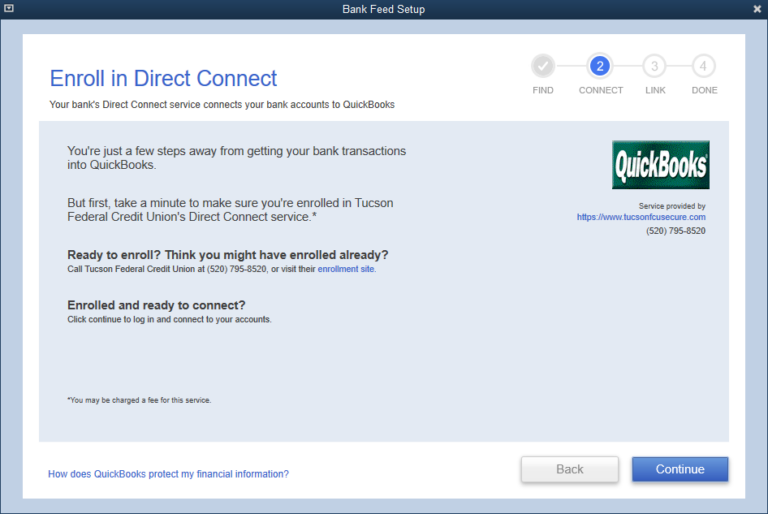
Task: Click the DONE step label
Action: pos(704,90)
